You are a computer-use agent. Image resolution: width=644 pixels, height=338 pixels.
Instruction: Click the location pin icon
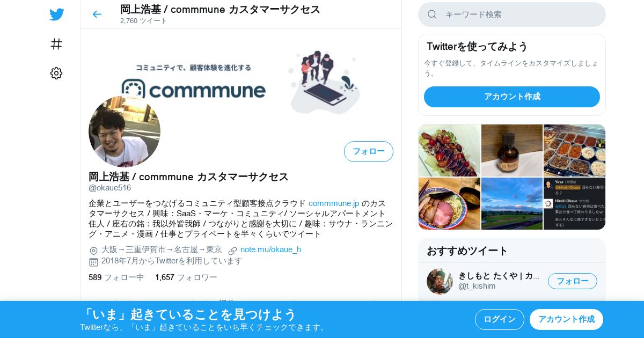tap(93, 251)
